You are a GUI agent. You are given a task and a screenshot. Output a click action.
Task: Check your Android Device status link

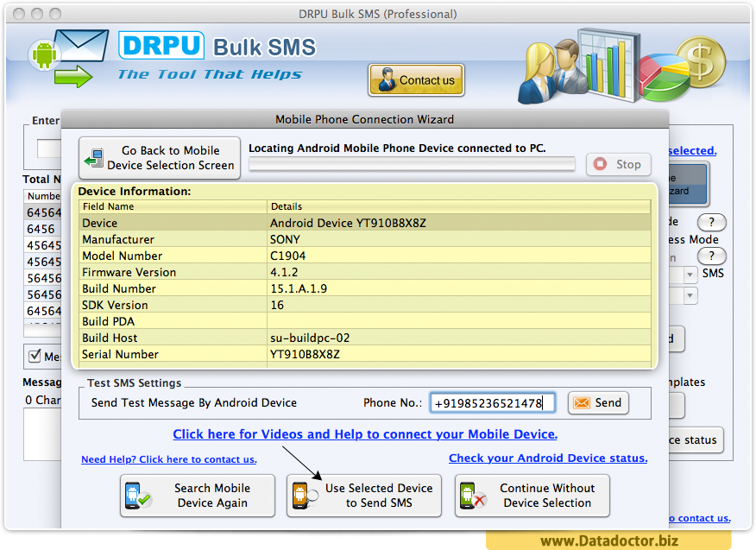(547, 458)
